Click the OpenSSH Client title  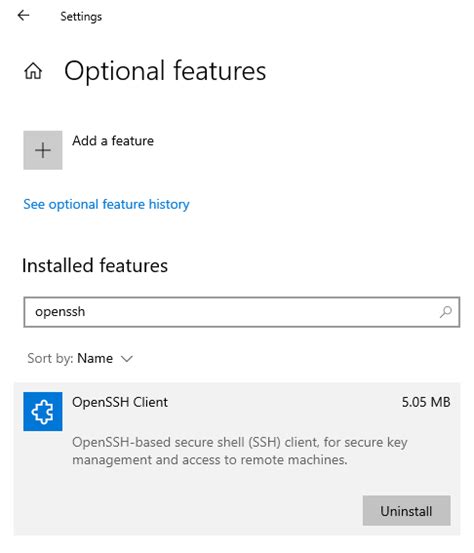[x=120, y=402]
